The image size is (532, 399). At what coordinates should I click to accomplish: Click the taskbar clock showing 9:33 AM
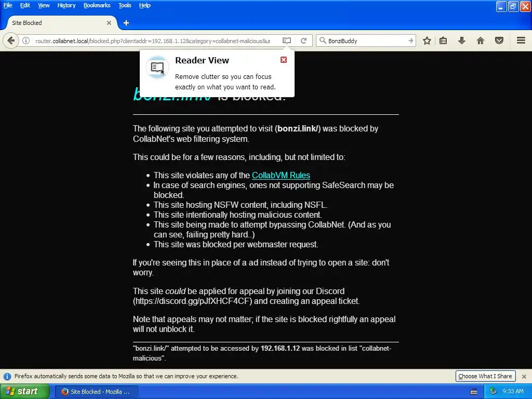(513, 392)
